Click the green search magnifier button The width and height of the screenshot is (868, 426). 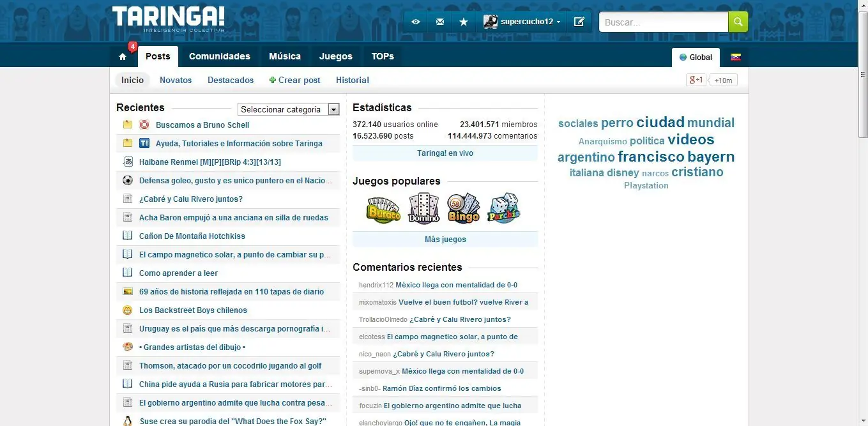738,22
